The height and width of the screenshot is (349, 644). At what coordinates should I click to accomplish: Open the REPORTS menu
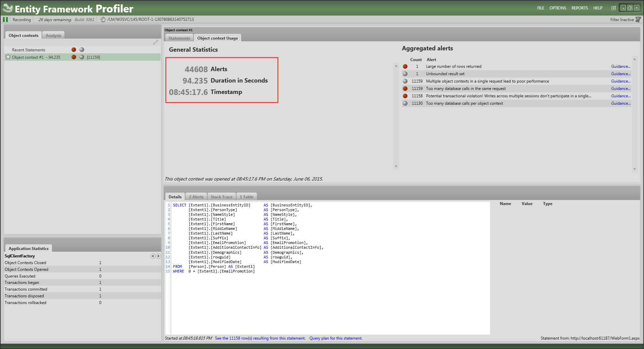580,8
